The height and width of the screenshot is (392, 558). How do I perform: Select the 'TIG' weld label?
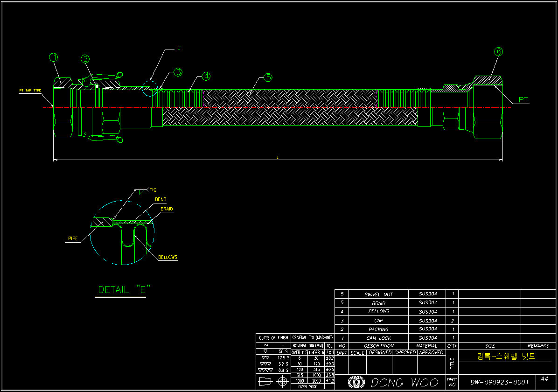click(x=153, y=190)
